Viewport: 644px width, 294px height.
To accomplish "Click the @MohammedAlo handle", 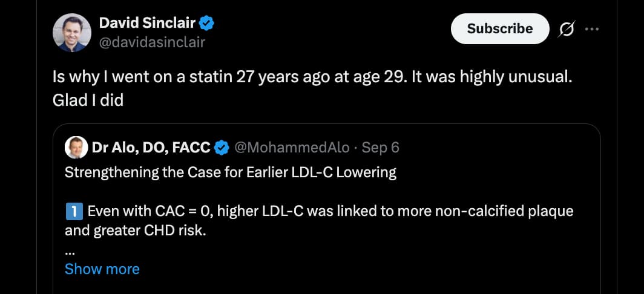I will tap(291, 147).
